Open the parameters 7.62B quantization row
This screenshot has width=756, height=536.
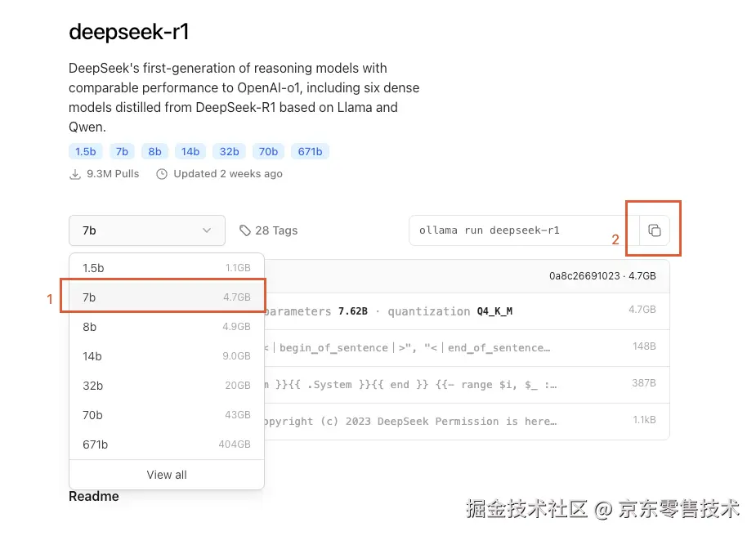click(x=467, y=311)
